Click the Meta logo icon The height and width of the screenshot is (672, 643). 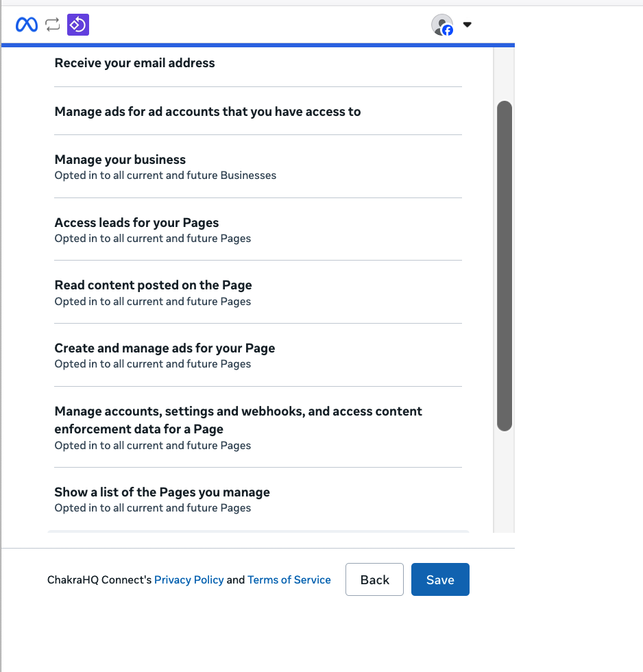[27, 25]
